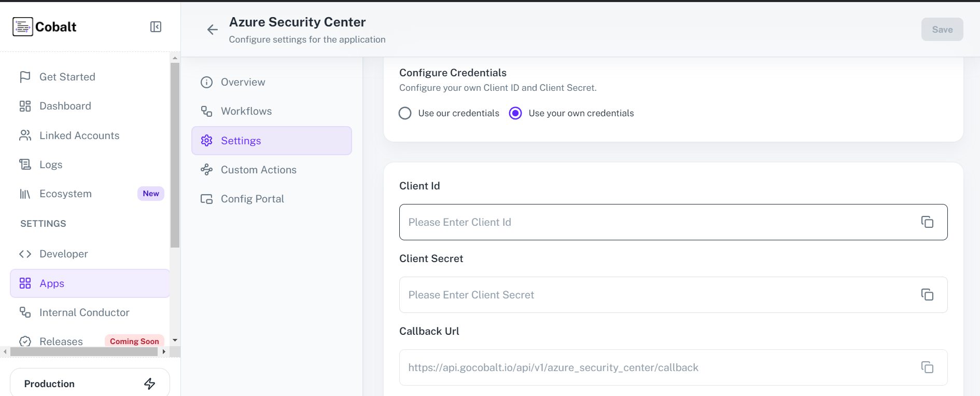The height and width of the screenshot is (396, 980).
Task: Click the Dashboard grid icon
Action: coord(25,106)
